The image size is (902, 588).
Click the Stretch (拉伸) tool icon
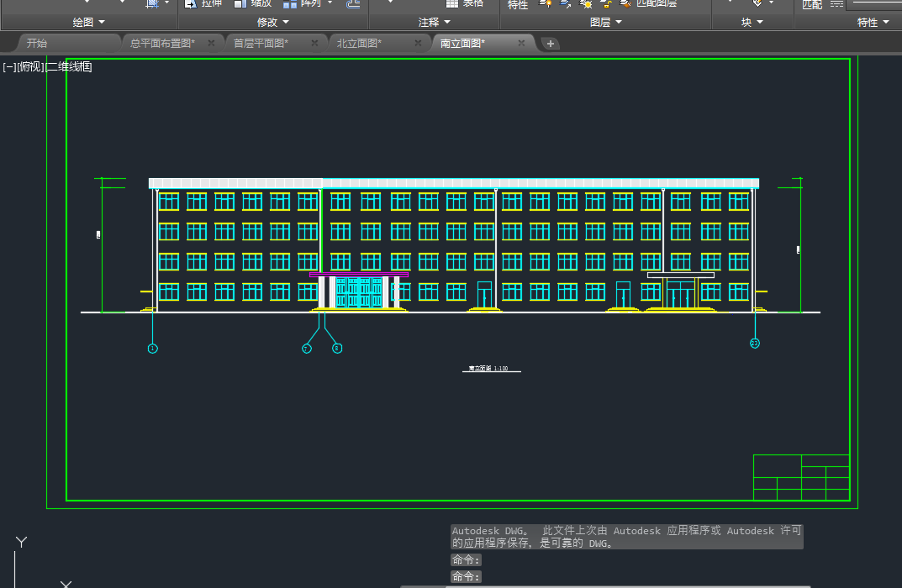coord(191,3)
